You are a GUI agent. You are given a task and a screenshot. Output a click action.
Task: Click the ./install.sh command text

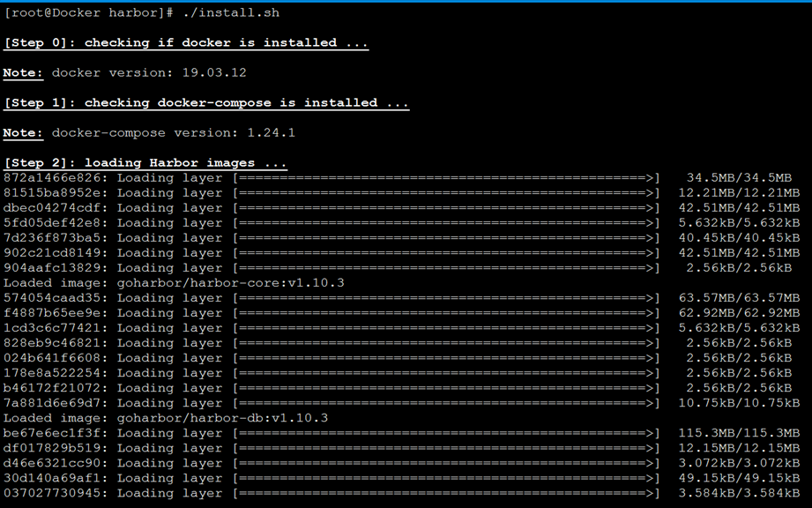(231, 12)
